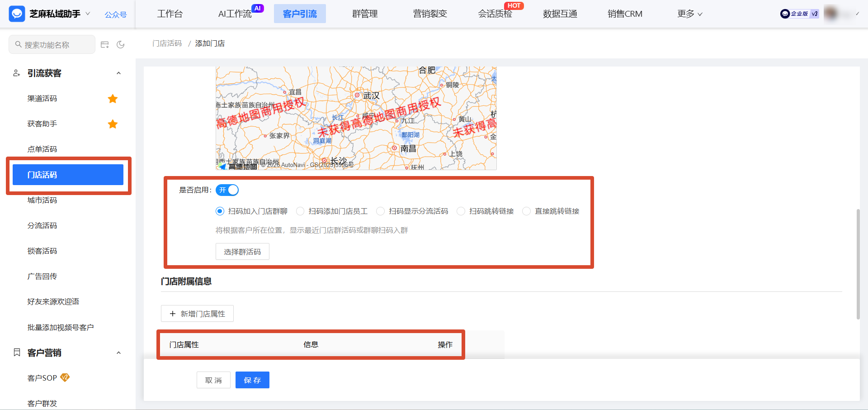Go to the 工作台 tab
This screenshot has height=410, width=868.
pyautogui.click(x=170, y=14)
